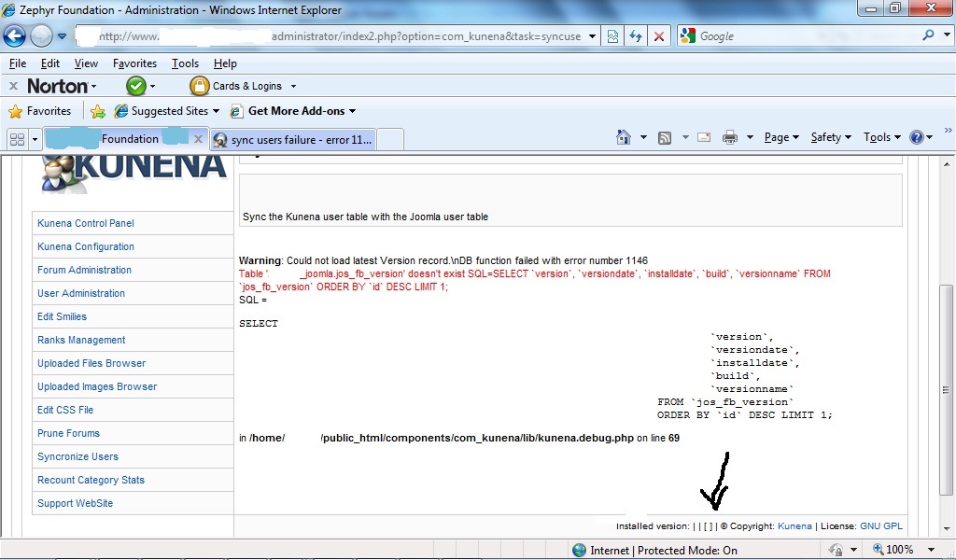956x560 pixels.
Task: Click the vertical page scrollbar thumb
Action: 946,389
